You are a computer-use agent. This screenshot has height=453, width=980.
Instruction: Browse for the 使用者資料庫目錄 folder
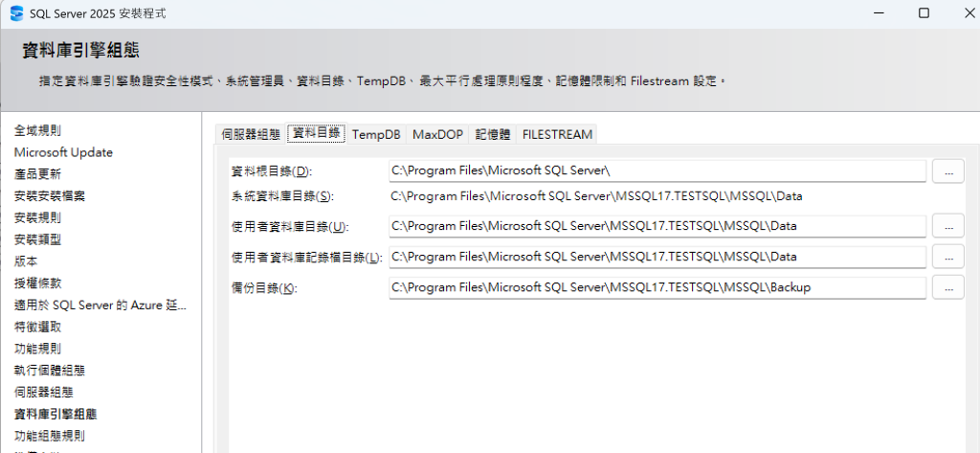948,225
